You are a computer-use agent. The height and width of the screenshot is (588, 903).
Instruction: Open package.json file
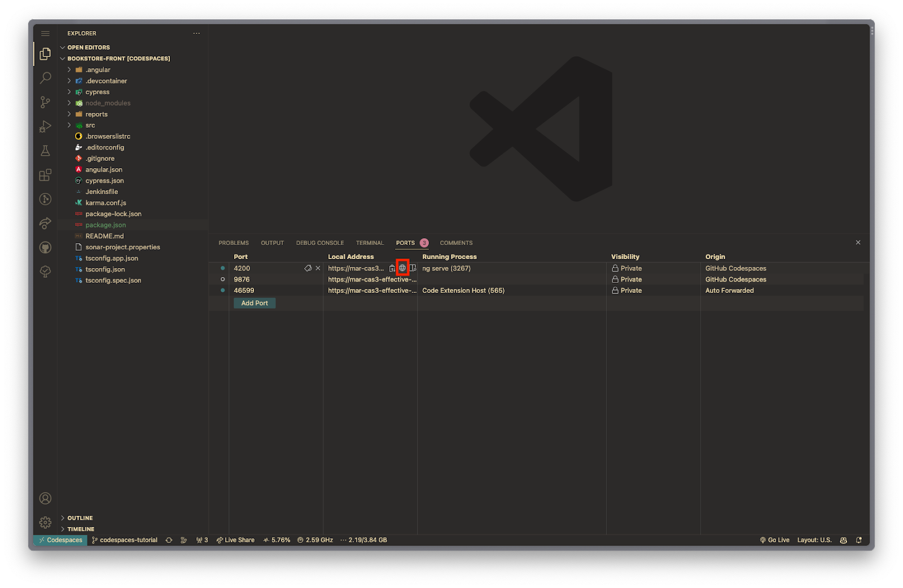coord(106,225)
